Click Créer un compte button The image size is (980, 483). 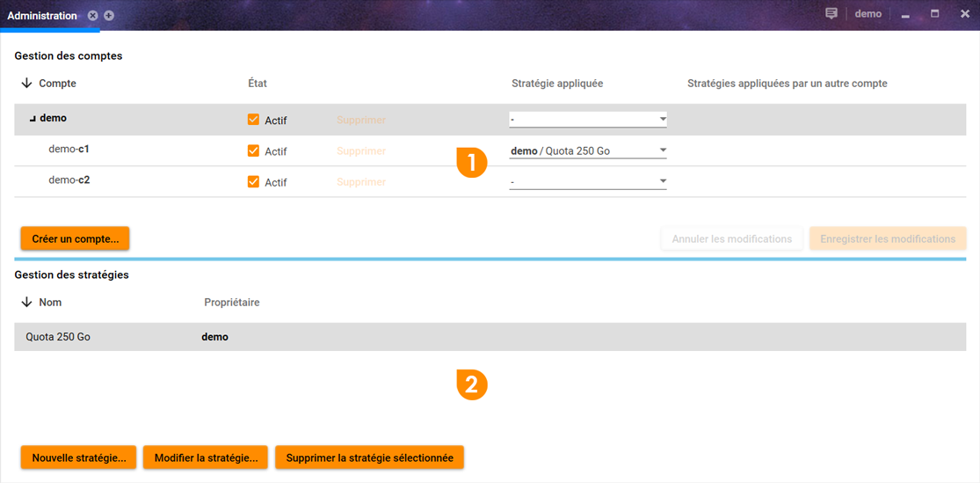(75, 238)
